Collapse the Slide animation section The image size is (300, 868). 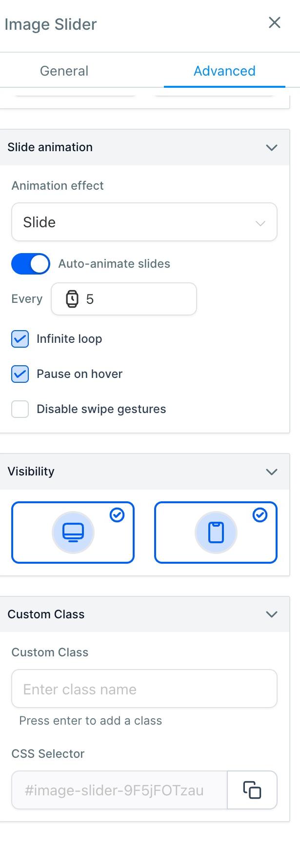tap(272, 147)
